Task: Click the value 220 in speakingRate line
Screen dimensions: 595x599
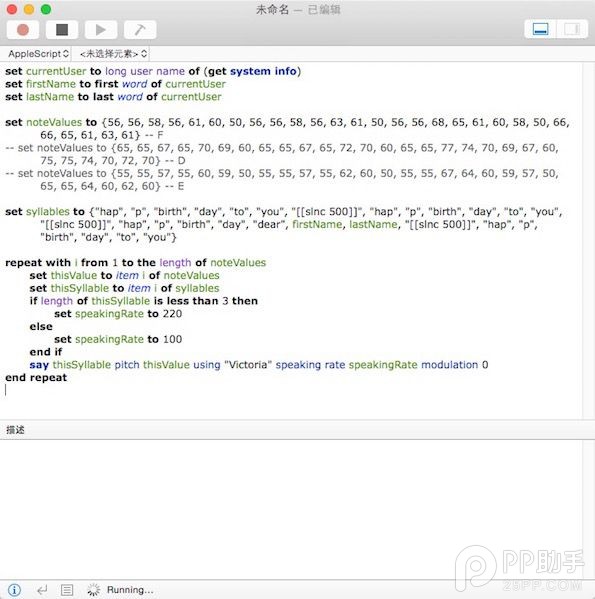Action: [x=172, y=314]
